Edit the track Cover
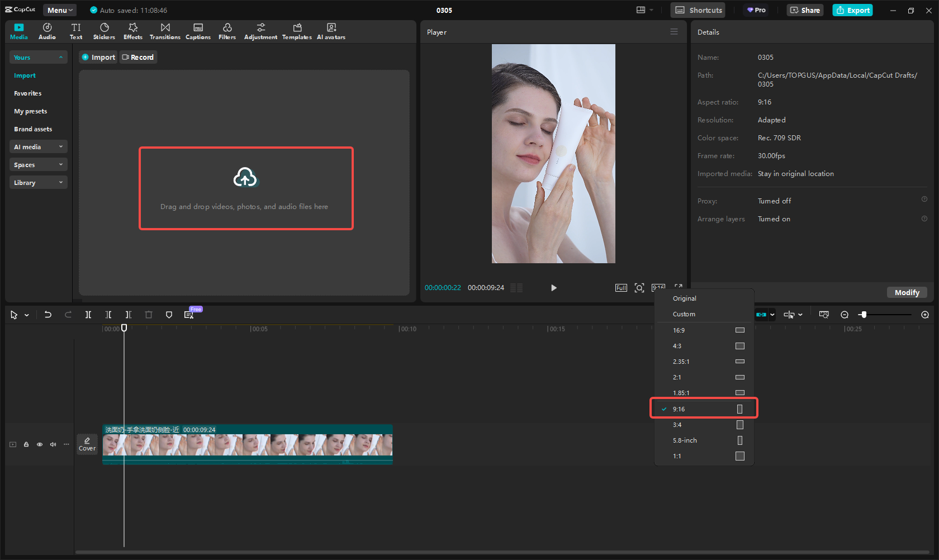The image size is (939, 560). 87,444
